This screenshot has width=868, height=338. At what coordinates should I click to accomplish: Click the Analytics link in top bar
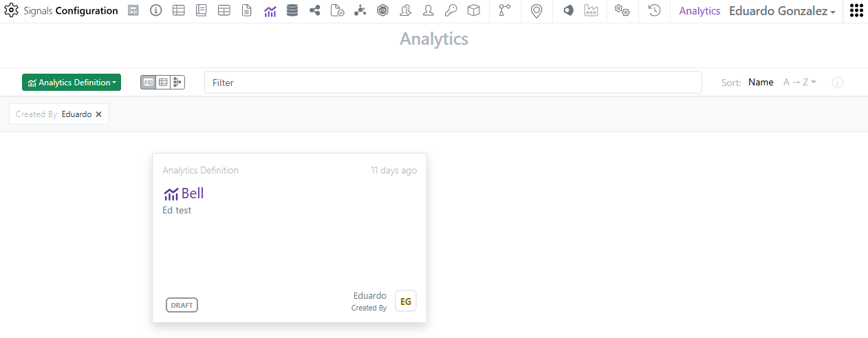point(699,11)
